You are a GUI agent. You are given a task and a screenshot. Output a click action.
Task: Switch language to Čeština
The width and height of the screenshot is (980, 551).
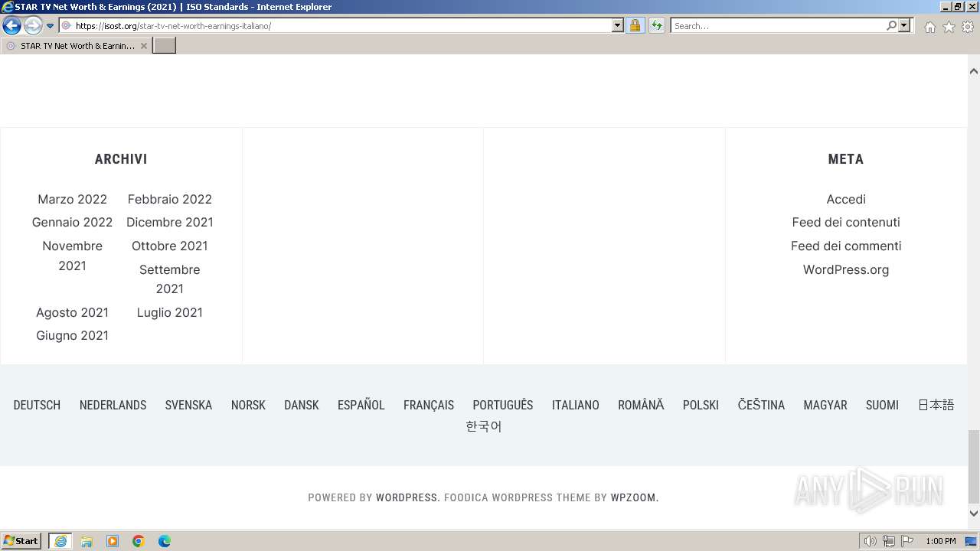pyautogui.click(x=761, y=405)
